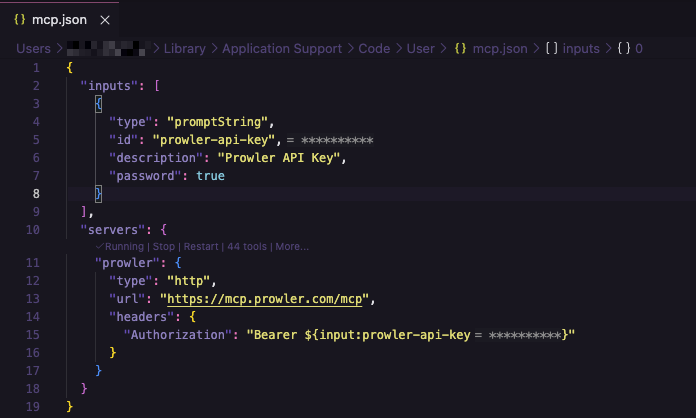Open the Library breadcrumb segment
This screenshot has height=418, width=696.
pyautogui.click(x=185, y=48)
